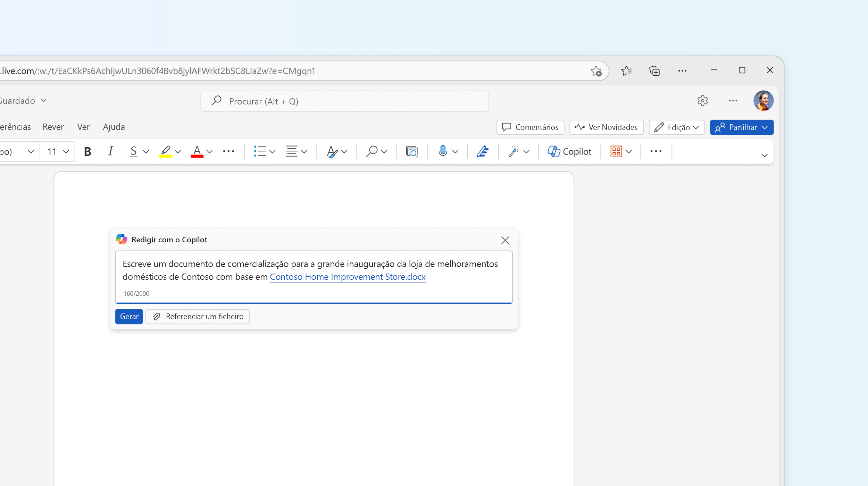This screenshot has height=486, width=868.
Task: Close the Redigir com o Copilot panel
Action: tap(505, 240)
